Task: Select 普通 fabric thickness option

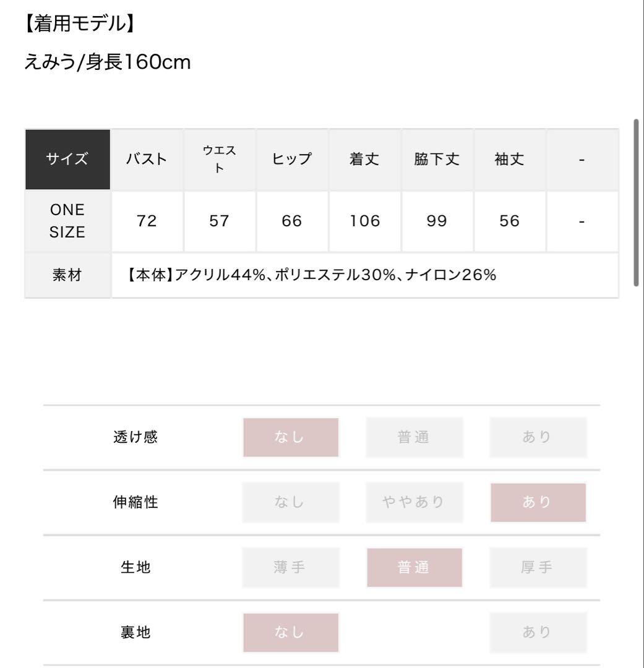Action: pyautogui.click(x=414, y=567)
